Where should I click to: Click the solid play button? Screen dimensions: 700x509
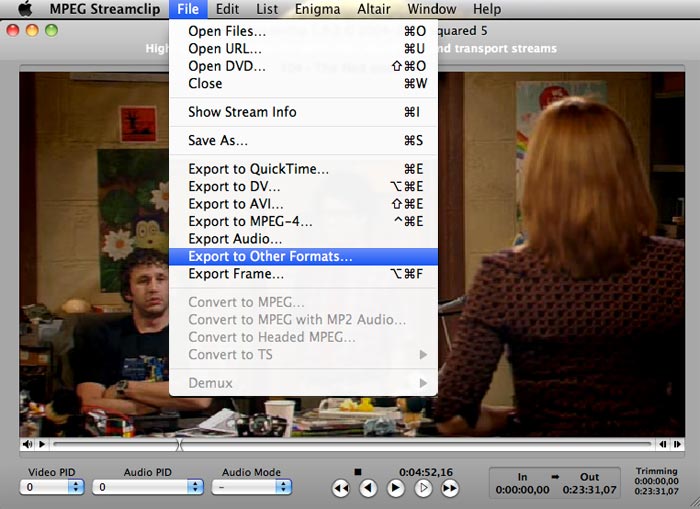tap(395, 488)
